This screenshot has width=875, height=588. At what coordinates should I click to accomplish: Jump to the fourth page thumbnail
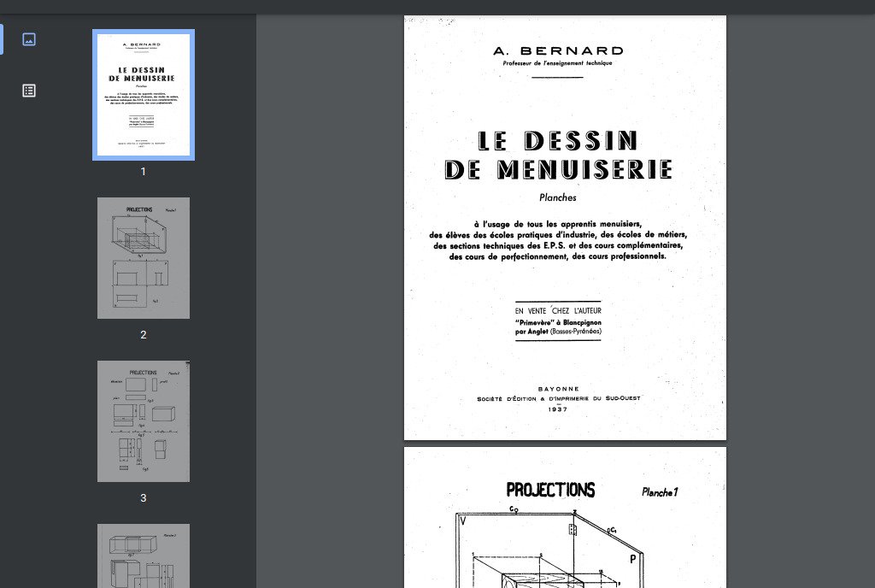144,556
